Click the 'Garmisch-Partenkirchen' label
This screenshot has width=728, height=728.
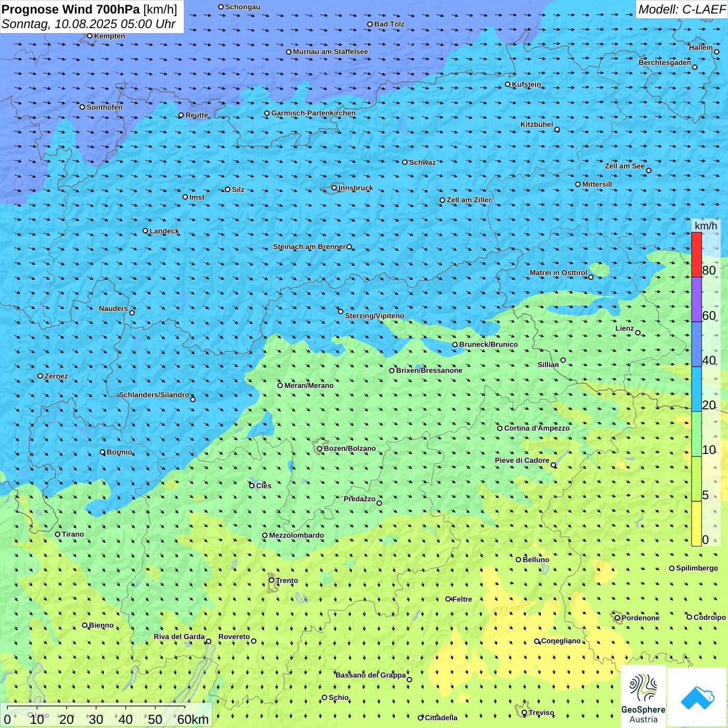(314, 113)
